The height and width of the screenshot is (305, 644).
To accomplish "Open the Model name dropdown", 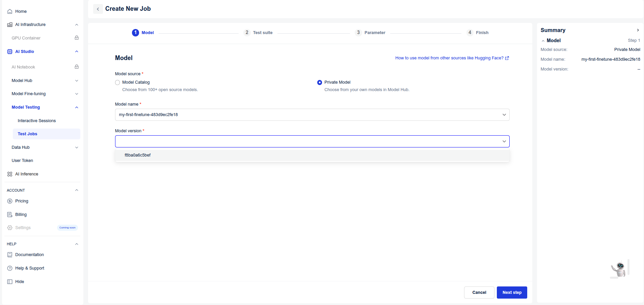I will coord(312,115).
